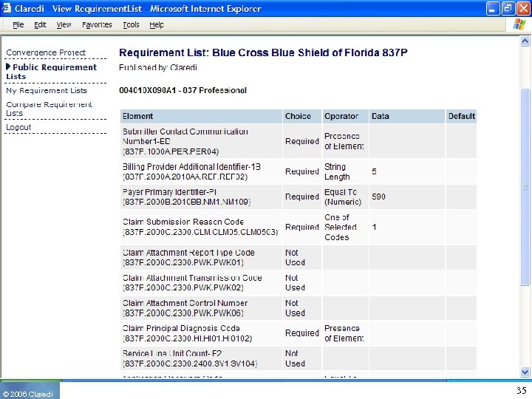Click Required choice for Payer Primary Identifier
Screen dimensions: 532x399
302,197
